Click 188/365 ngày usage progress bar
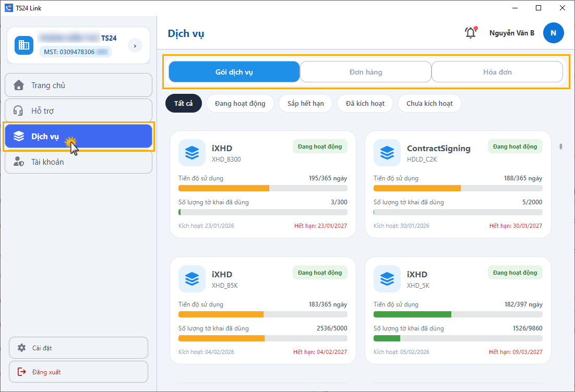575x392 pixels. (458, 188)
